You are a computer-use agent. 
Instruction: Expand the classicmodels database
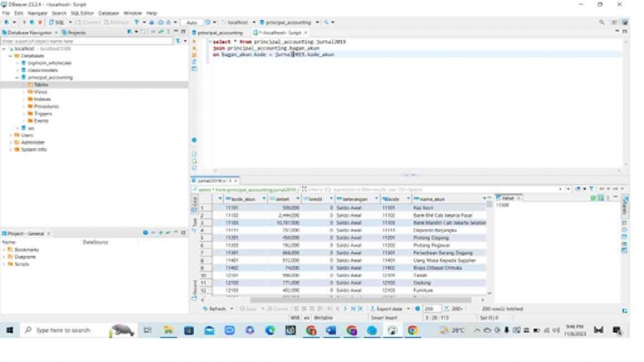click(x=18, y=70)
